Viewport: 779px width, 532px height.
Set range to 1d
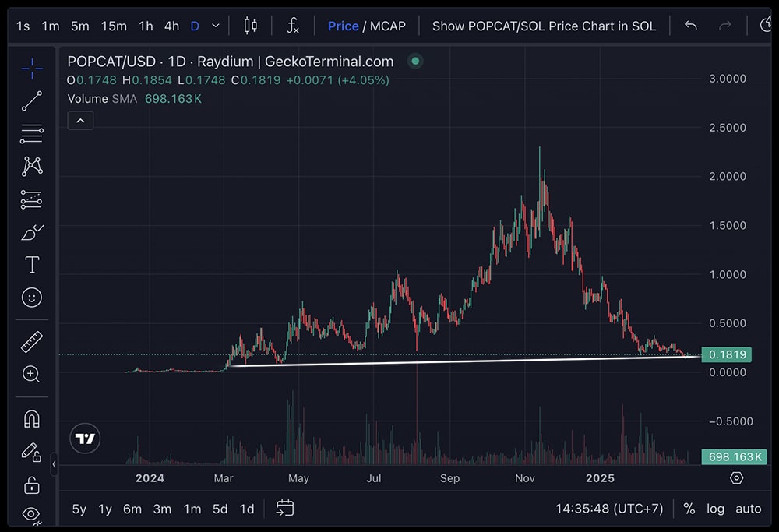pos(247,509)
